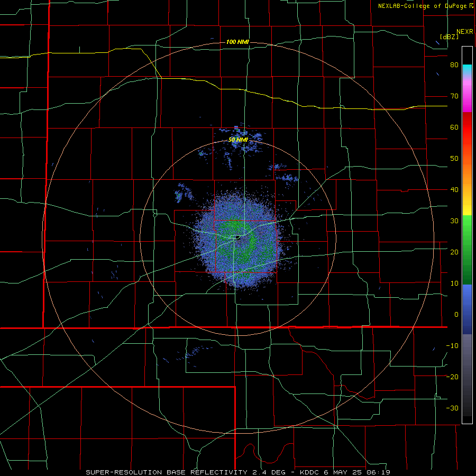Click the NEXR label above the color scale
Screen dimensions: 476x476
(465, 32)
